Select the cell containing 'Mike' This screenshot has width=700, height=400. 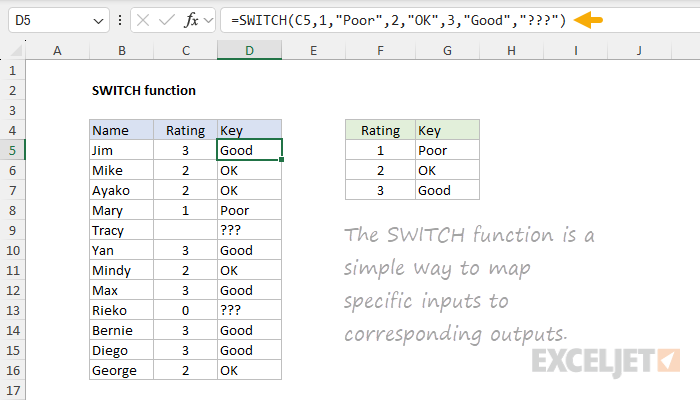click(x=121, y=170)
